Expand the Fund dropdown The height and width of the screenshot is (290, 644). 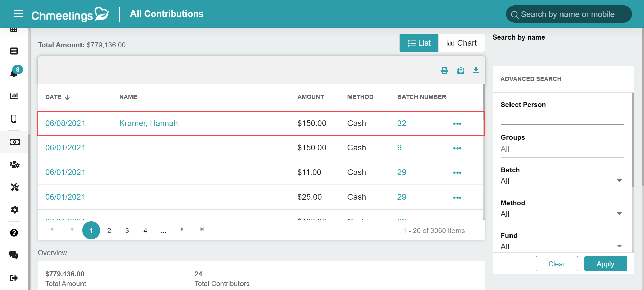pyautogui.click(x=562, y=247)
